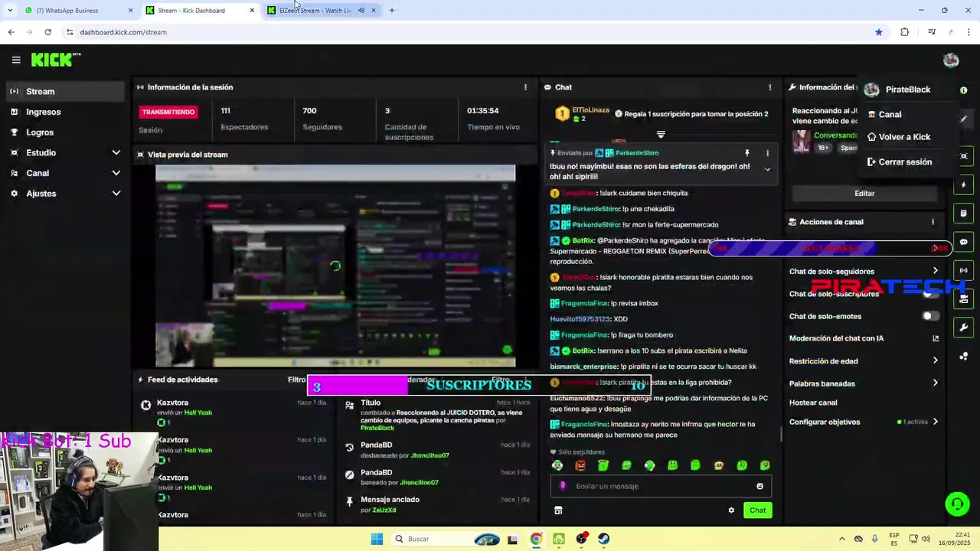The width and height of the screenshot is (980, 551).
Task: Click the Enviar un mensaje input field
Action: pyautogui.click(x=661, y=486)
